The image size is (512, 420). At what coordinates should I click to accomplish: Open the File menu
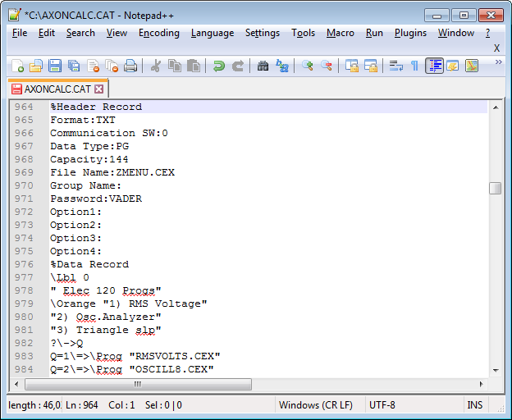20,33
